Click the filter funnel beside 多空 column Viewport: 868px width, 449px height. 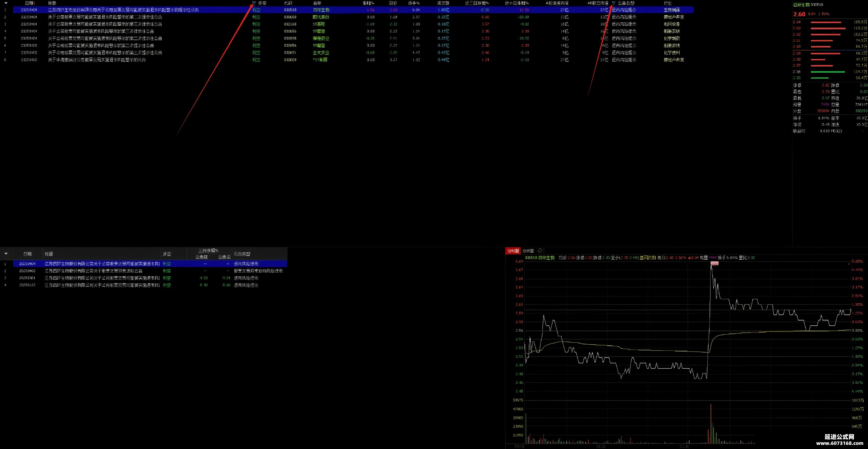[254, 3]
